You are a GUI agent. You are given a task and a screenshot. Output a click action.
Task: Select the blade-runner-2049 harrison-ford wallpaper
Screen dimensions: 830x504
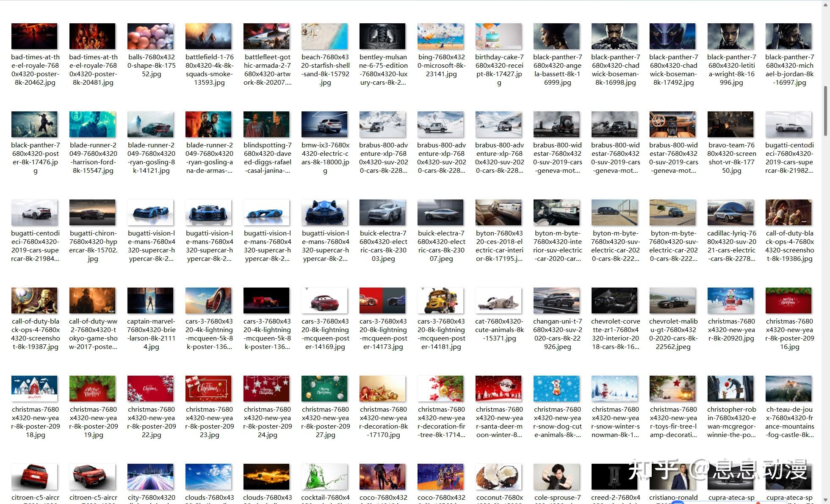click(x=93, y=124)
